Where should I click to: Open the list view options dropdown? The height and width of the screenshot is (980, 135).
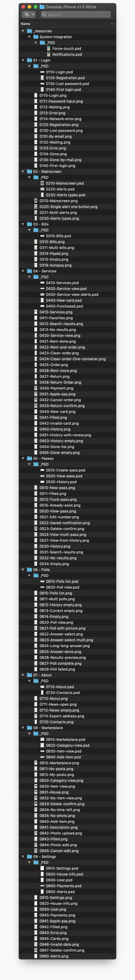(x=29, y=14)
